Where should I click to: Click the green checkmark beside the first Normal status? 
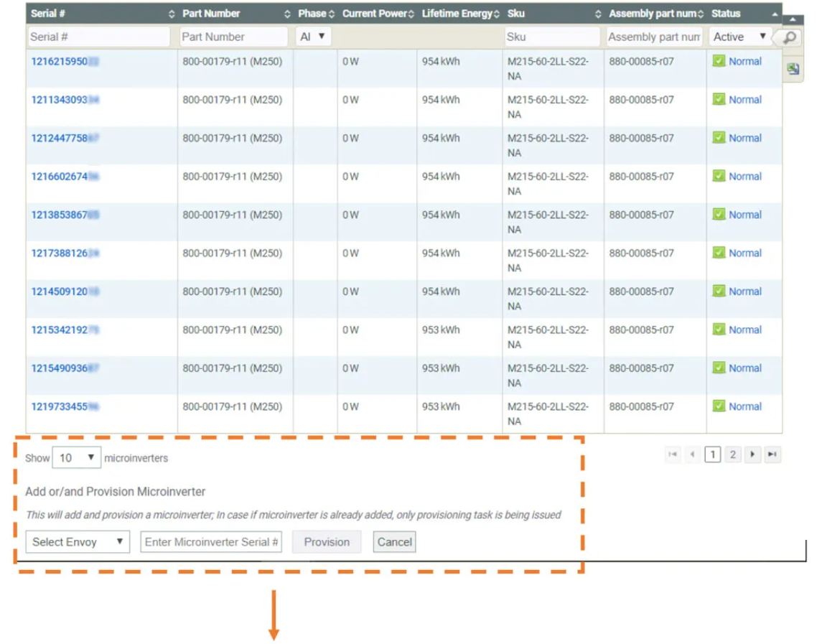[720, 61]
